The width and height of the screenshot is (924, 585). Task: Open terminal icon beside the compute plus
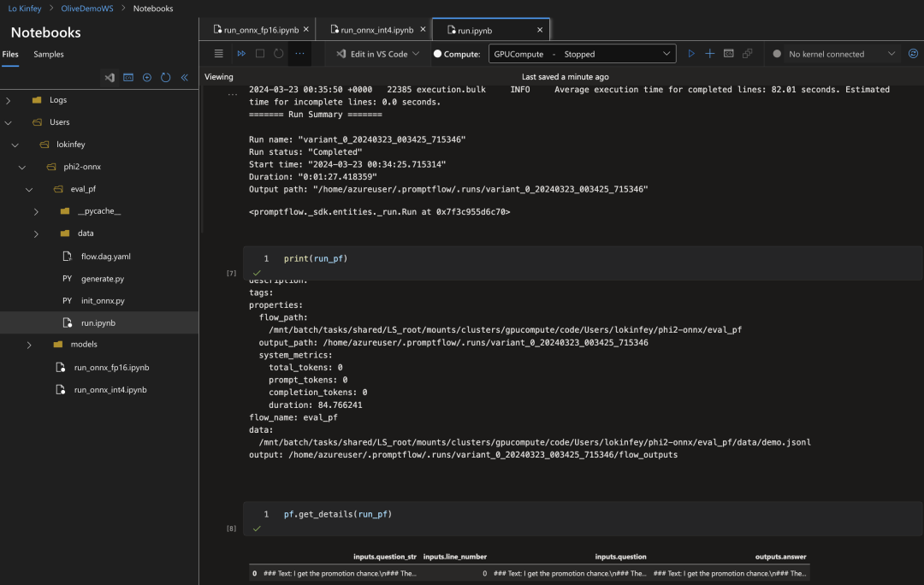coord(729,54)
